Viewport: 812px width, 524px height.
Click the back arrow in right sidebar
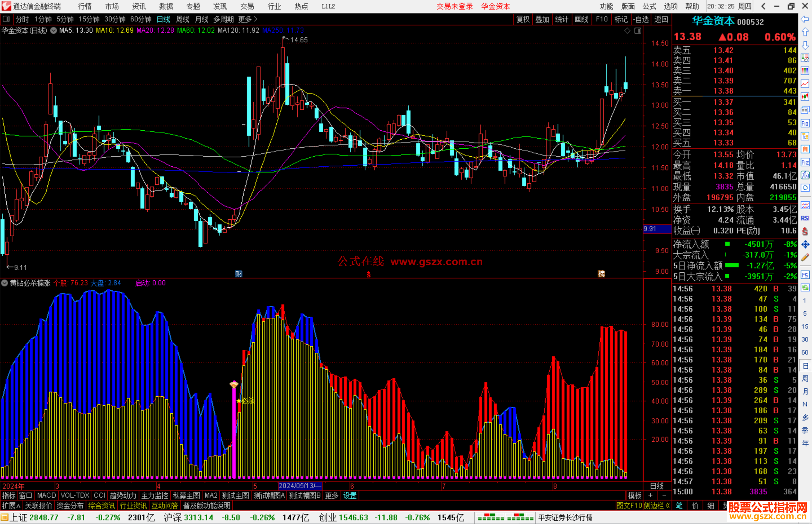[x=805, y=19]
